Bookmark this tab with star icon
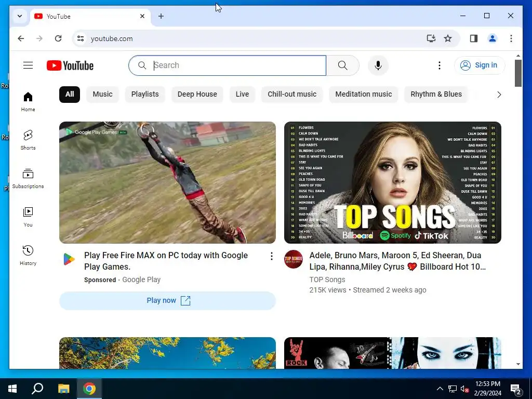The image size is (532, 399). (x=448, y=38)
